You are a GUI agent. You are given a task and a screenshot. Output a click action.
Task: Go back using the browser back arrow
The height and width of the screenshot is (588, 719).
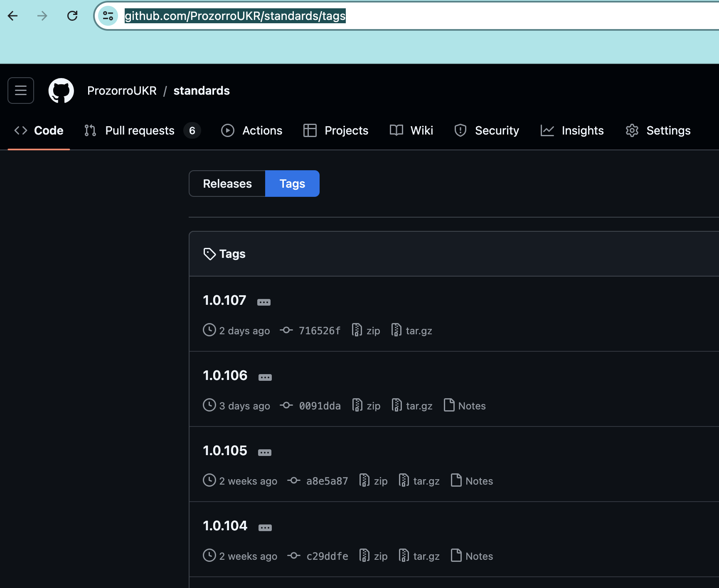click(x=13, y=16)
